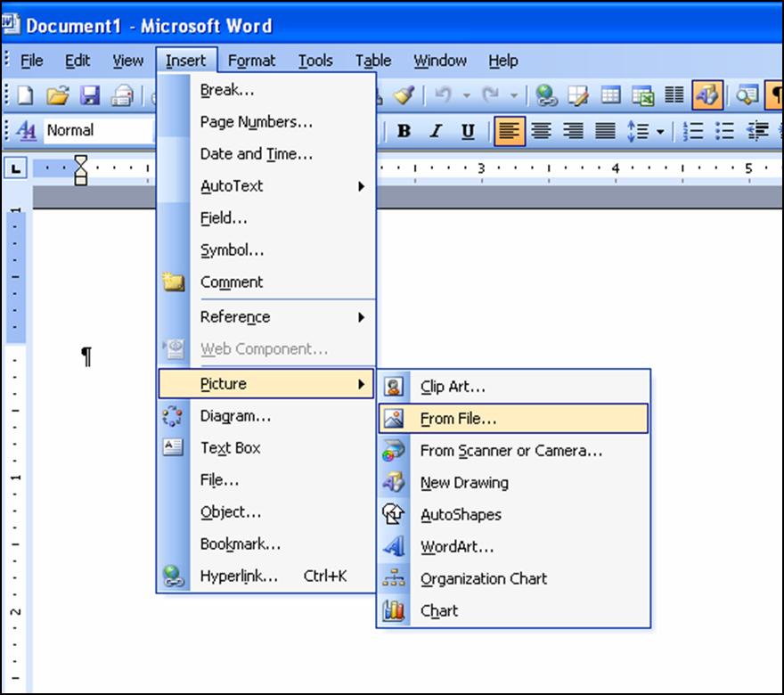Click the Decrease Indent icon
The height and width of the screenshot is (695, 784).
(757, 131)
